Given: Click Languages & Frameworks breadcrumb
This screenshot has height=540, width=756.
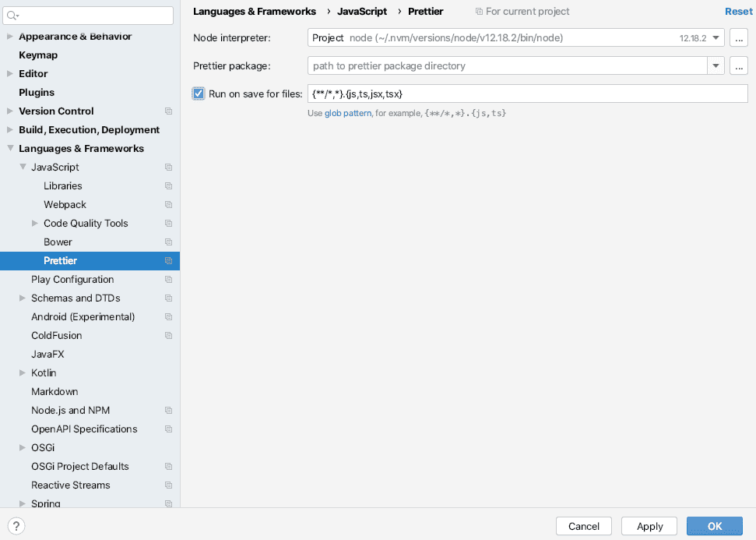Looking at the screenshot, I should pyautogui.click(x=255, y=12).
